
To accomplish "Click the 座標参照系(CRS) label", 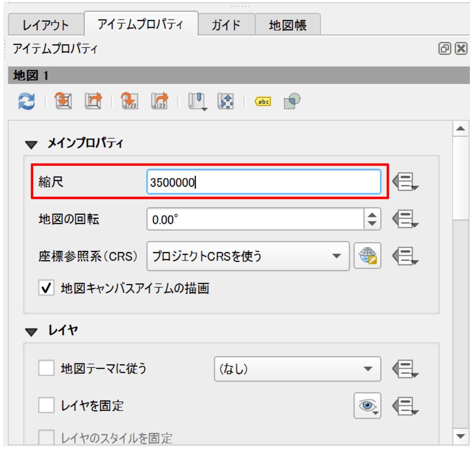I will [x=88, y=256].
